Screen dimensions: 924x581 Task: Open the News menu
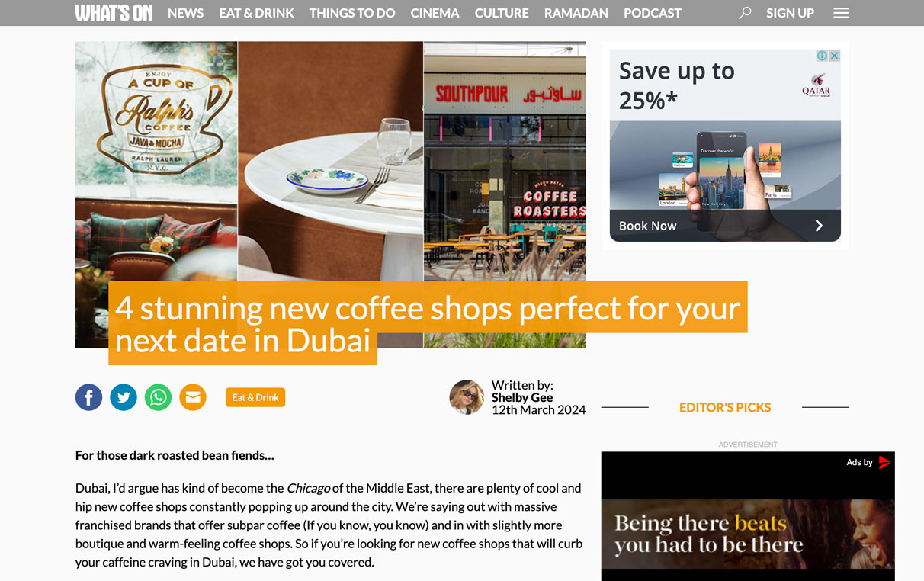click(x=185, y=13)
